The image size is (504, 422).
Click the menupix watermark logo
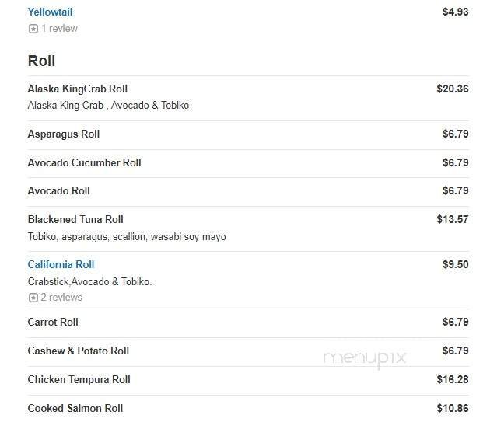coord(364,357)
